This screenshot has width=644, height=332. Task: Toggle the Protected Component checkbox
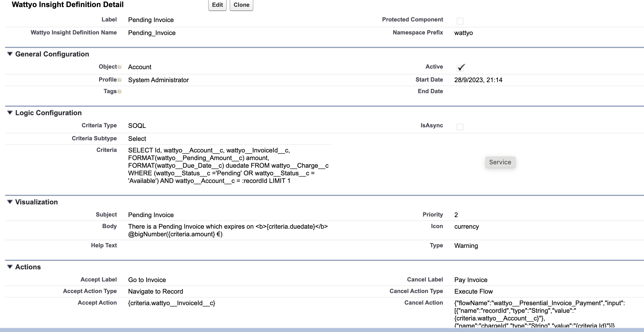coord(460,21)
